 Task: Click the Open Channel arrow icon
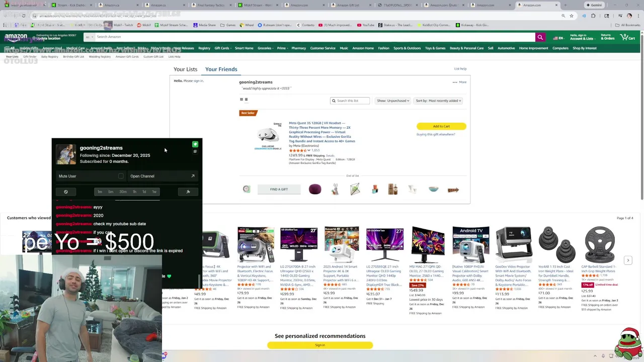tap(193, 176)
